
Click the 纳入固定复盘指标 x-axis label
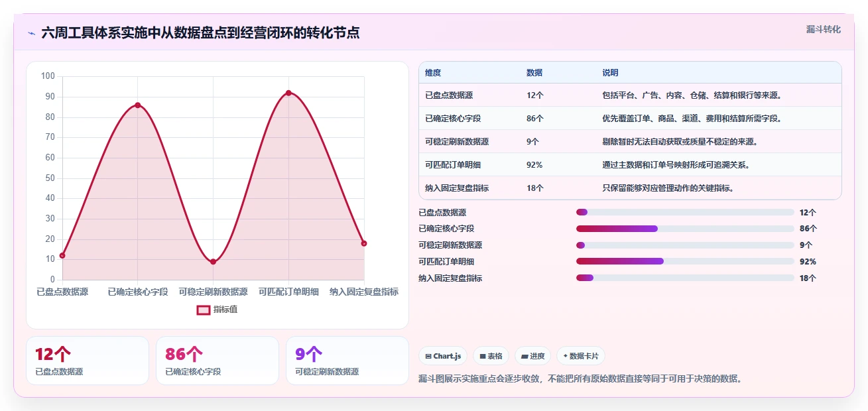[x=364, y=292]
